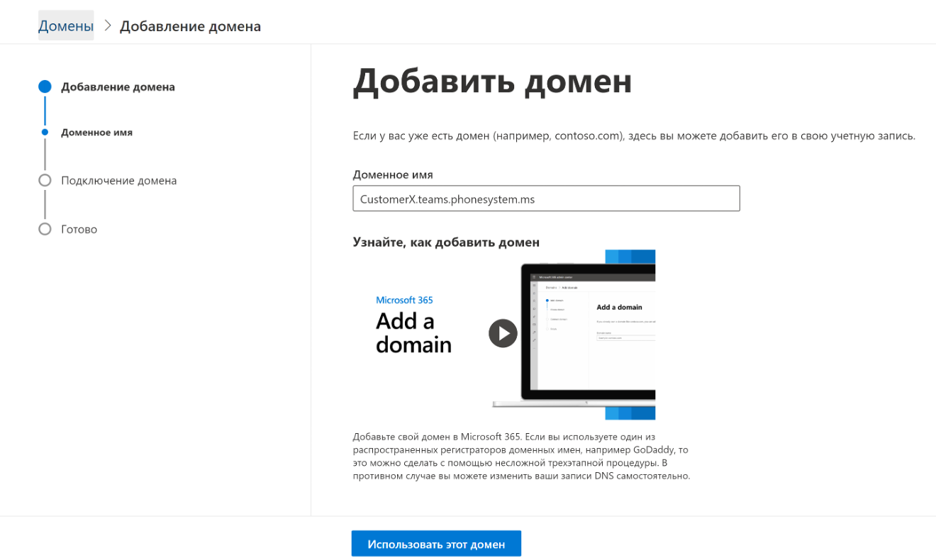Click the empty Готово step circle
Image resolution: width=936 pixels, height=560 pixels.
point(45,229)
